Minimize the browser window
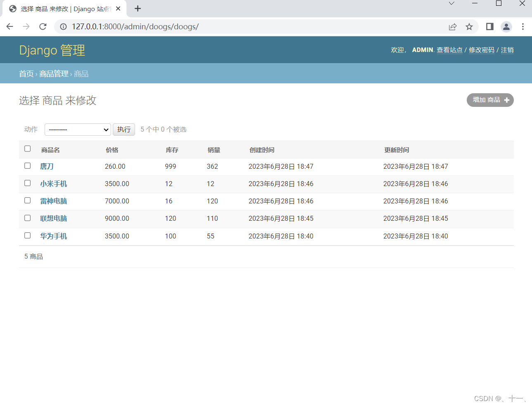532x406 pixels. tap(475, 3)
